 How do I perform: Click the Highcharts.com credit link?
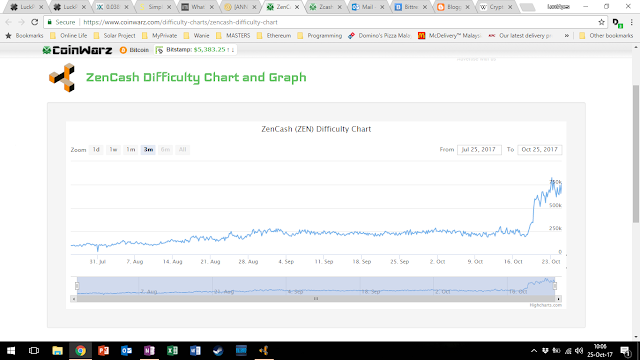coord(546,305)
